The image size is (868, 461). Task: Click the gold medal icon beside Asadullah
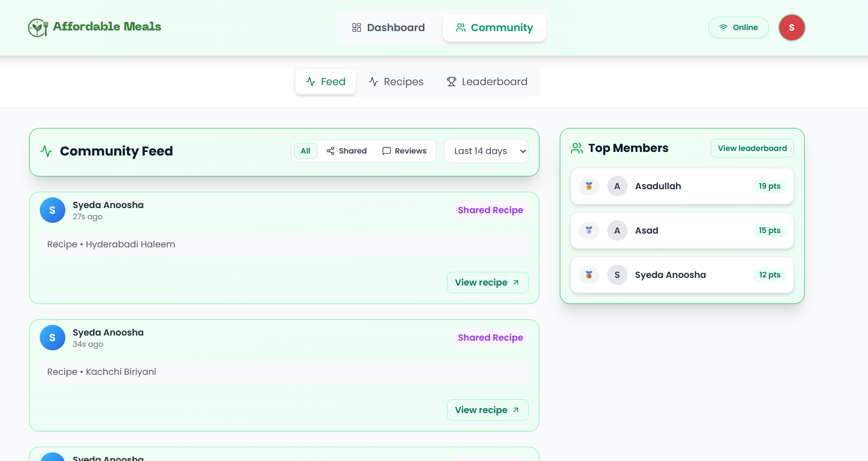[x=589, y=186]
